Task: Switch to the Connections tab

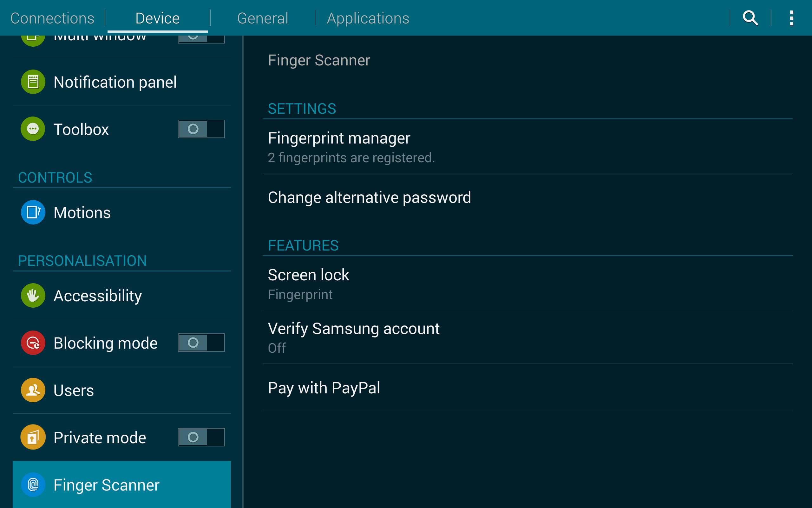Action: tap(52, 18)
